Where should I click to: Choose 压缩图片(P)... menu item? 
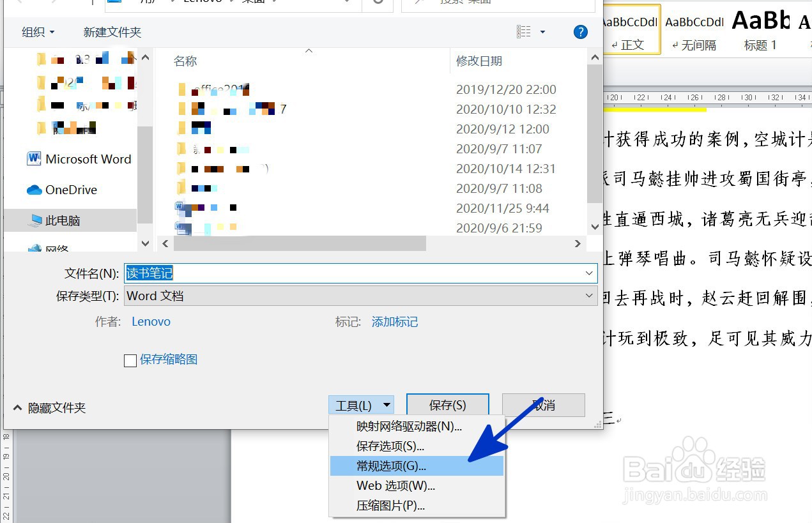[x=417, y=505]
